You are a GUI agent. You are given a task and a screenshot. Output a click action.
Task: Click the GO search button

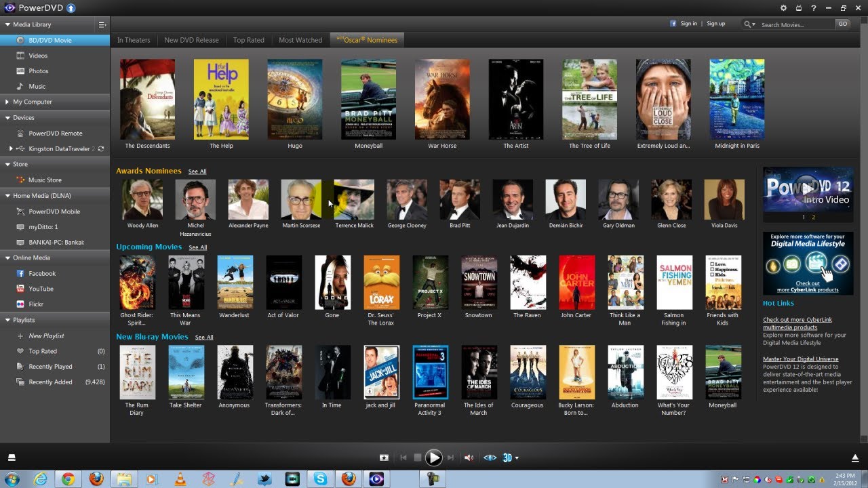tap(842, 24)
